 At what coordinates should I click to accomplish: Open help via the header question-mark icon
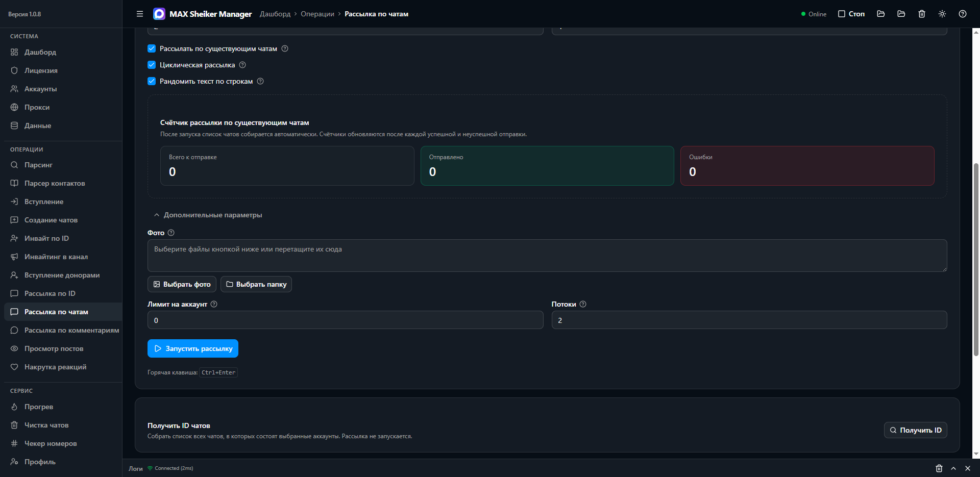pos(963,14)
